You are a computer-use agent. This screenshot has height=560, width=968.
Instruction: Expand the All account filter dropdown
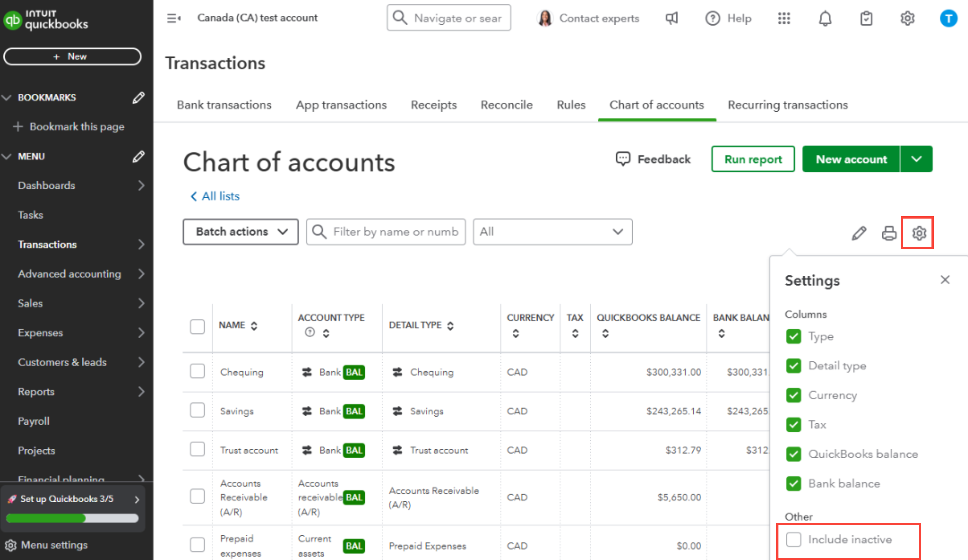pos(552,232)
